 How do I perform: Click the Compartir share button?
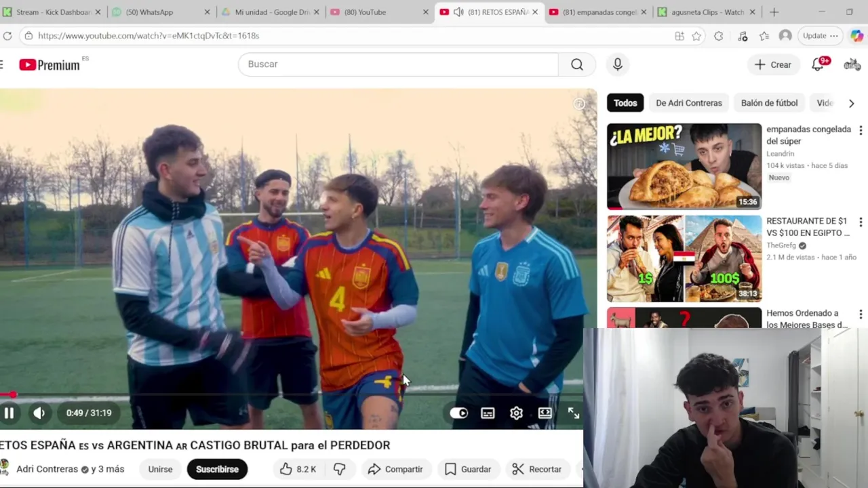click(395, 469)
